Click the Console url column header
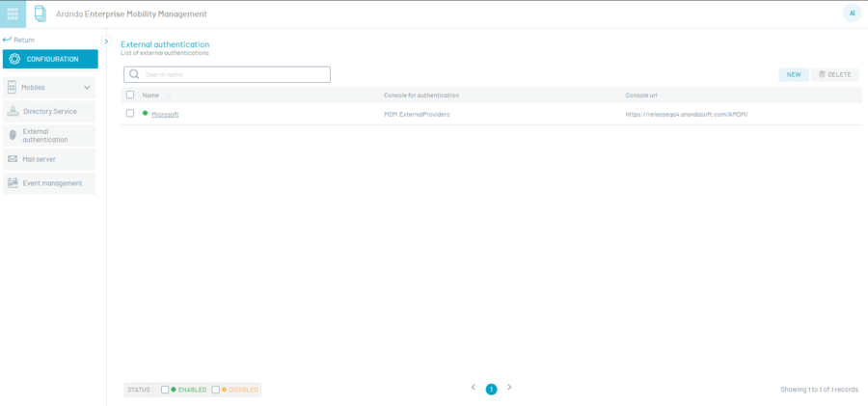868x406 pixels. [x=641, y=95]
